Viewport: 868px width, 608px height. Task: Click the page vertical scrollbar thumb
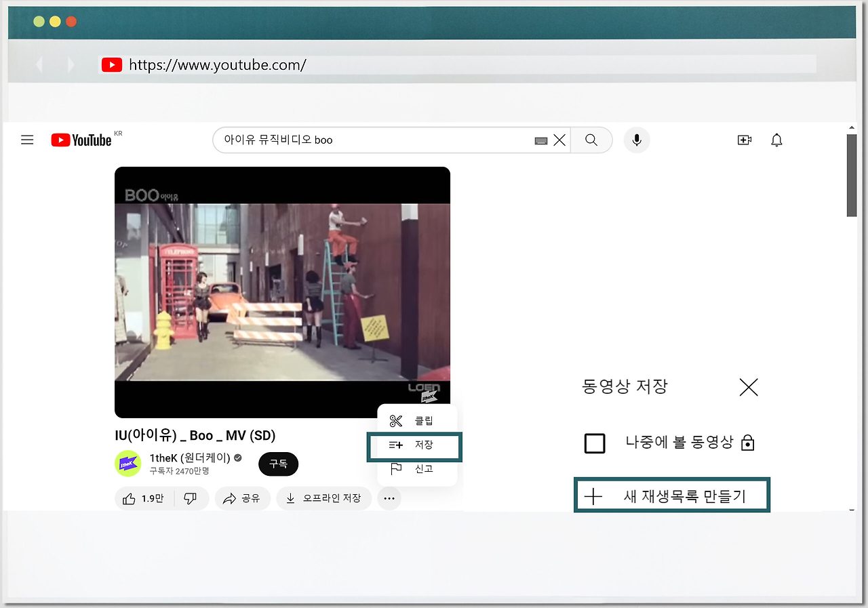click(852, 176)
